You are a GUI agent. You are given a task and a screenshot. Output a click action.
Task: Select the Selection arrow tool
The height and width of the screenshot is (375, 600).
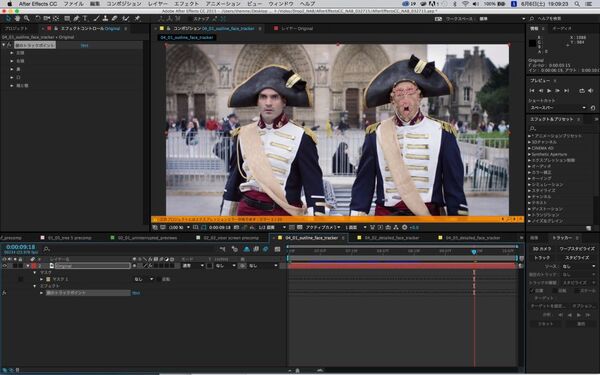(x=8, y=18)
